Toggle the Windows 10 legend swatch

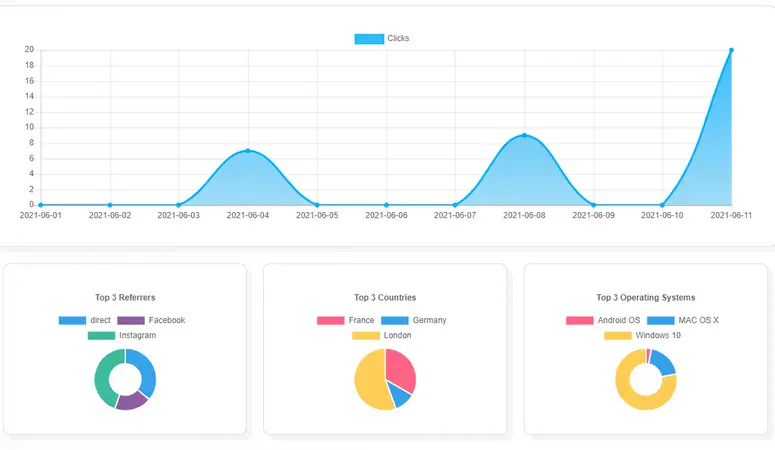click(x=618, y=336)
